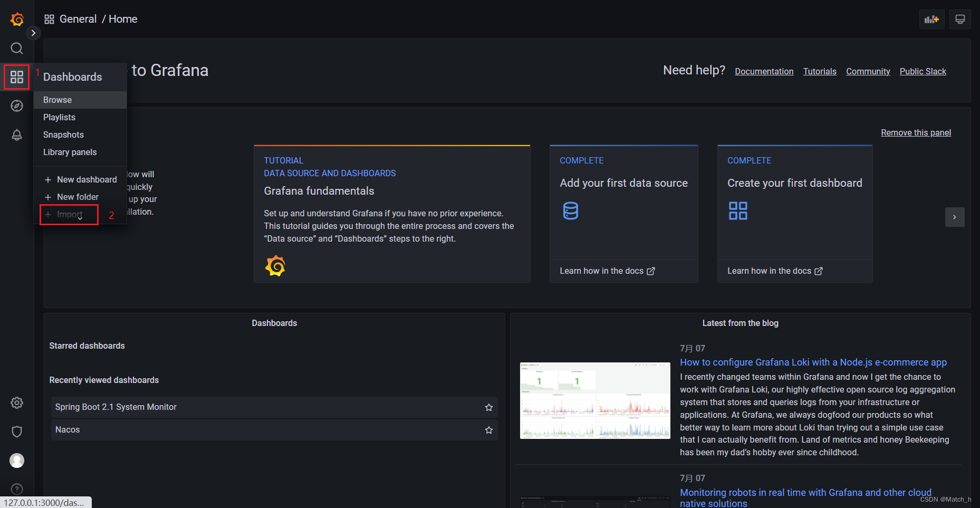Open the Community link
This screenshot has height=508, width=980.
(x=868, y=71)
